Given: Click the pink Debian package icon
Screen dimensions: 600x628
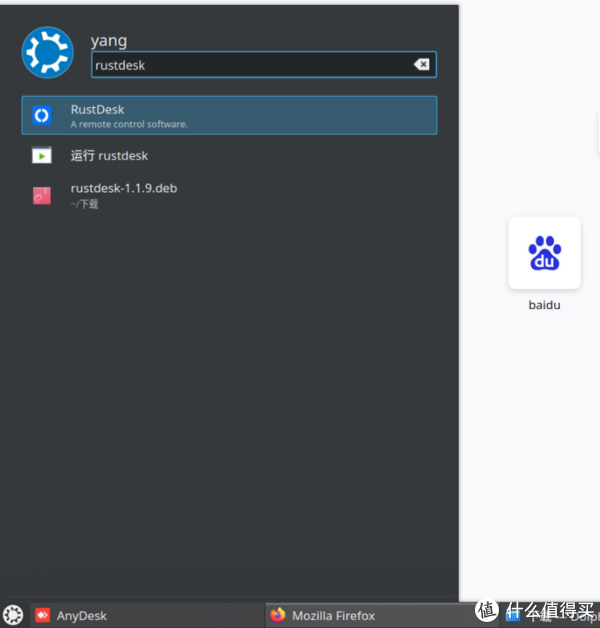Looking at the screenshot, I should point(42,196).
